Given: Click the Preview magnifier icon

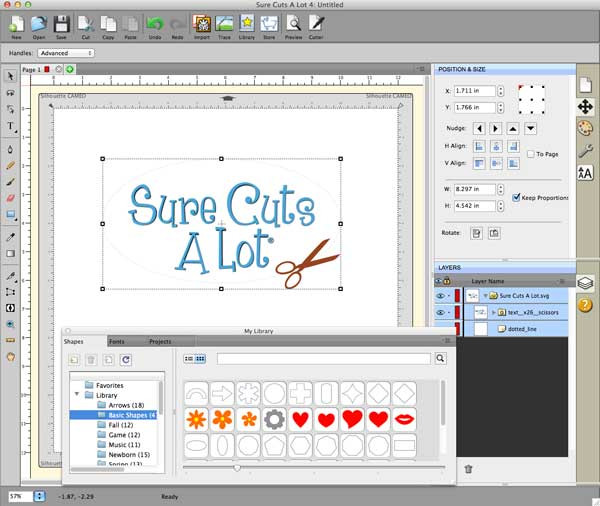Looking at the screenshot, I should [x=293, y=25].
